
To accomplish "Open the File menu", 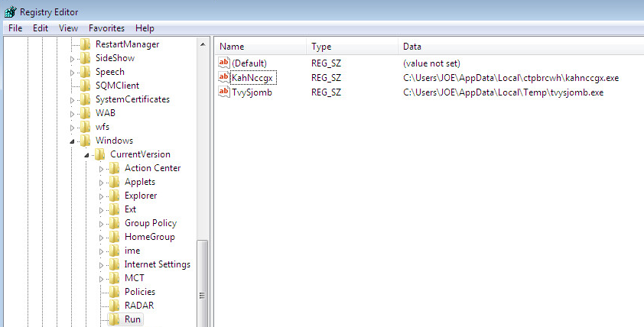I will click(15, 28).
